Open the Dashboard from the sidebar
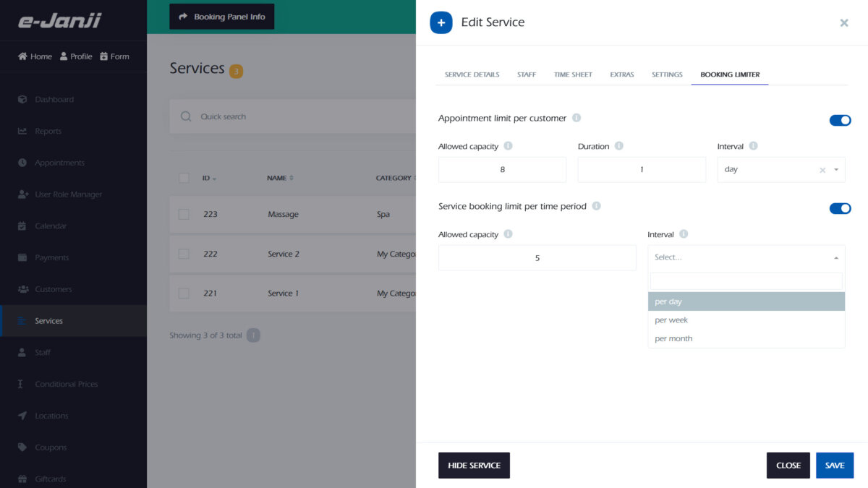This screenshot has width=868, height=488. click(22, 99)
